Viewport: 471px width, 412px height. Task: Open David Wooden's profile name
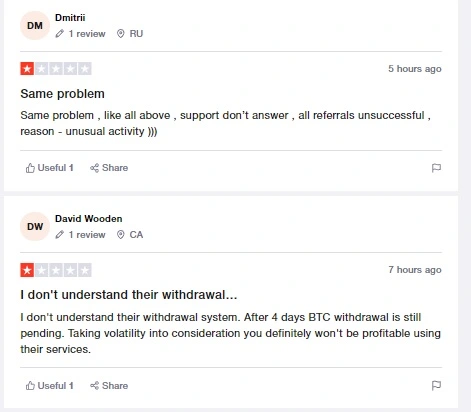click(x=89, y=219)
